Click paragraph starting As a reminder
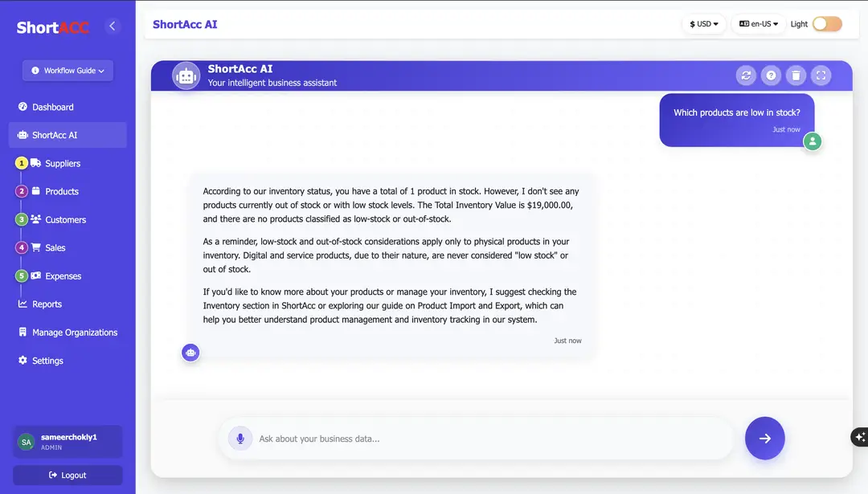This screenshot has width=868, height=494. pyautogui.click(x=386, y=255)
